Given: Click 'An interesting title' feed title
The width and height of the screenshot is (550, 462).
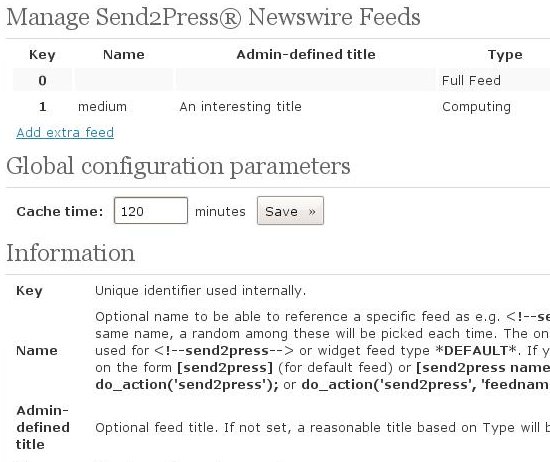Looking at the screenshot, I should point(240,106).
